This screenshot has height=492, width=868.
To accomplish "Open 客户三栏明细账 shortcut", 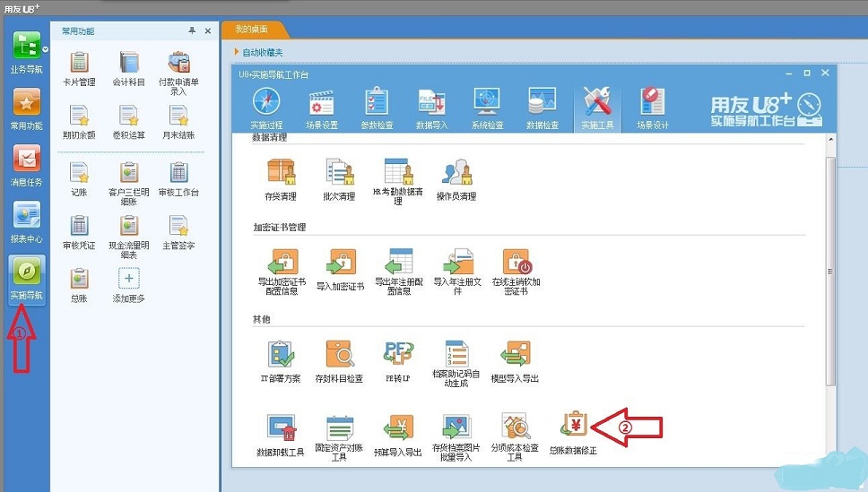I will tap(128, 183).
